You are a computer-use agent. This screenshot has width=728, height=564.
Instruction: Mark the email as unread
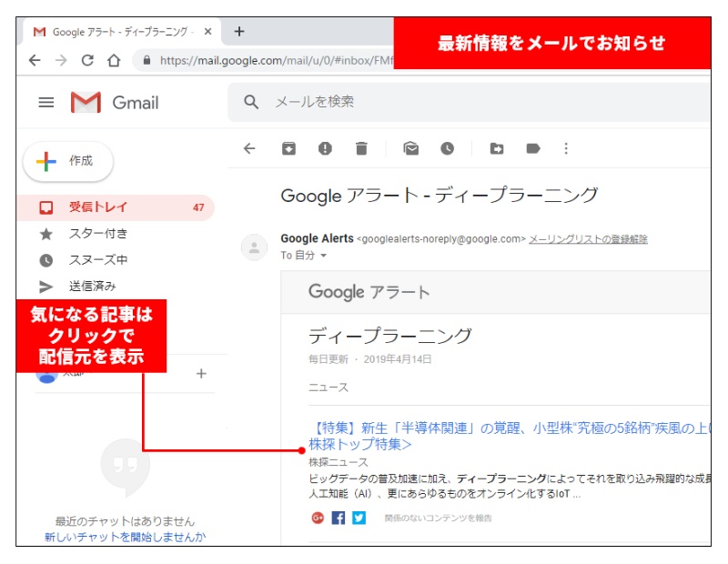[x=410, y=144]
